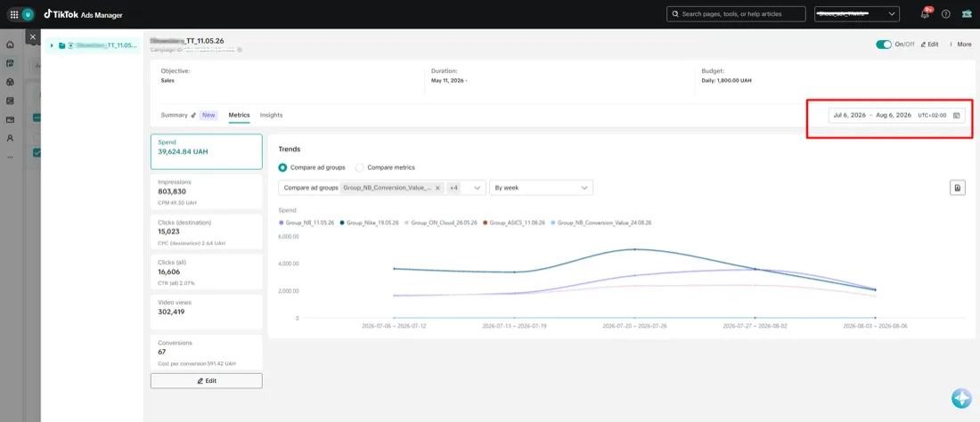
Task: Open the app grid launcher
Action: (x=14, y=13)
